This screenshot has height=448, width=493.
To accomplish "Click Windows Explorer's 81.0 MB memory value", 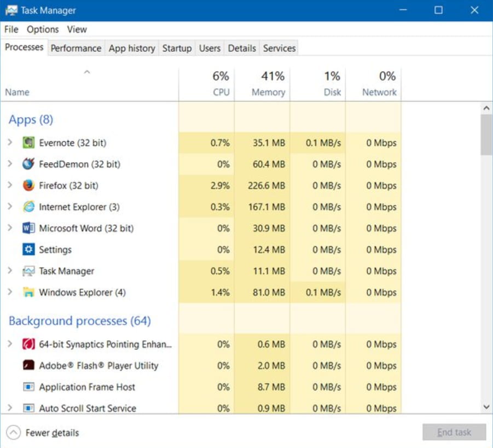I will coord(269,293).
